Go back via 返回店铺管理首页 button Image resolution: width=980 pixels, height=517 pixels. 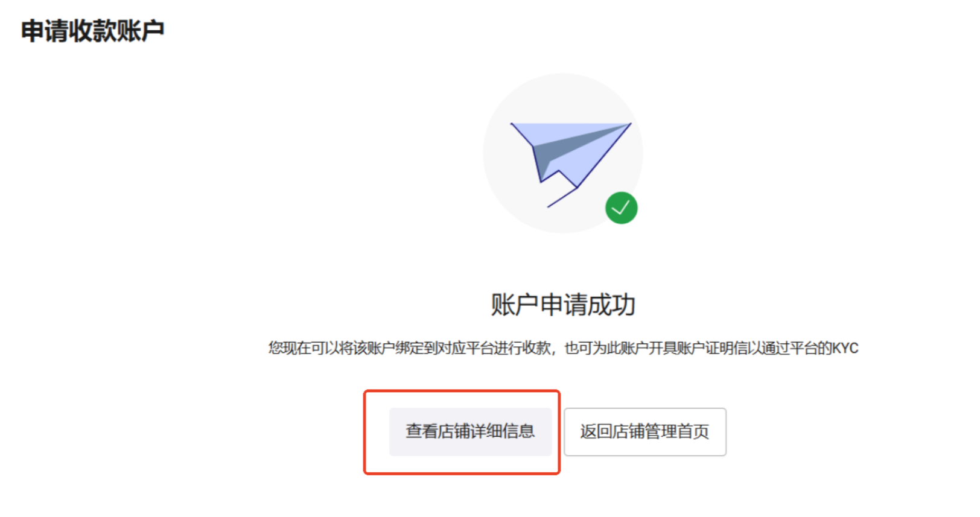(645, 432)
